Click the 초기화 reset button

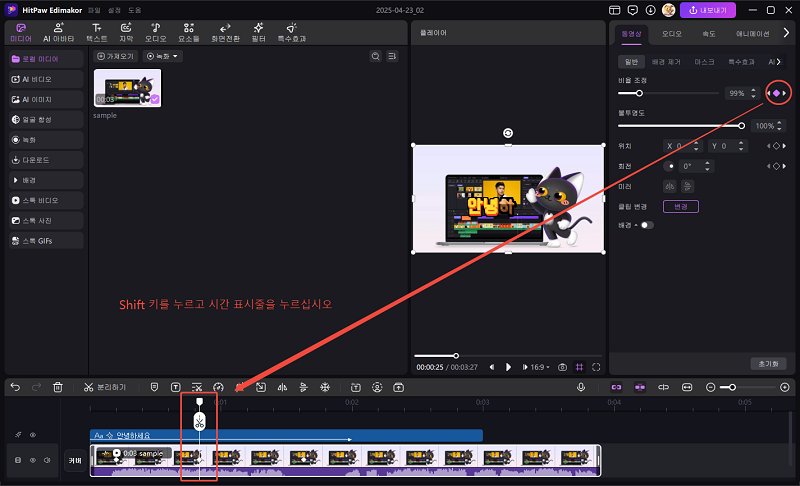pos(768,364)
